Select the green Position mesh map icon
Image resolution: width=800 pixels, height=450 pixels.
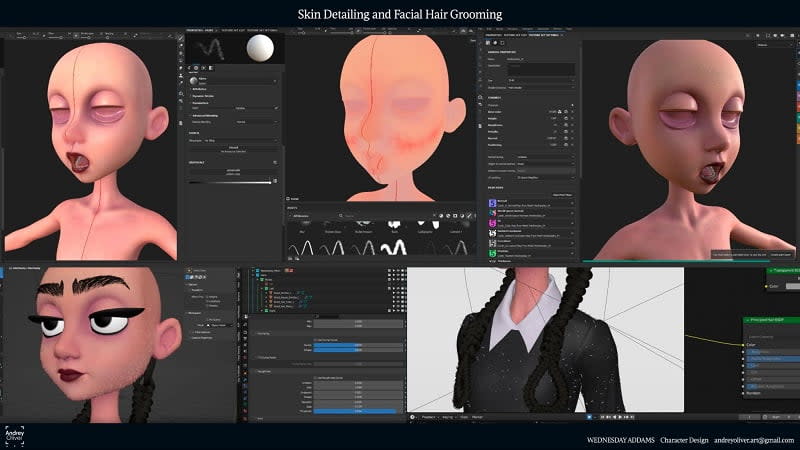coord(492,253)
